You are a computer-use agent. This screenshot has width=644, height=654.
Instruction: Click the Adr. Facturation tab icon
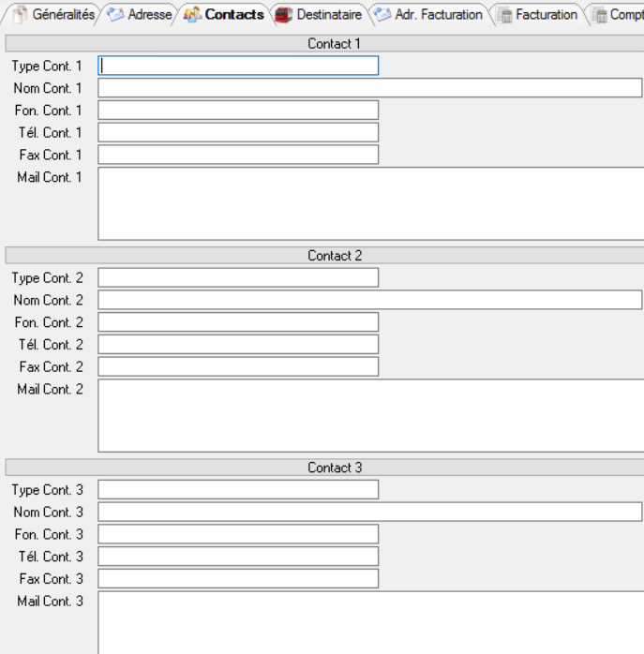382,15
